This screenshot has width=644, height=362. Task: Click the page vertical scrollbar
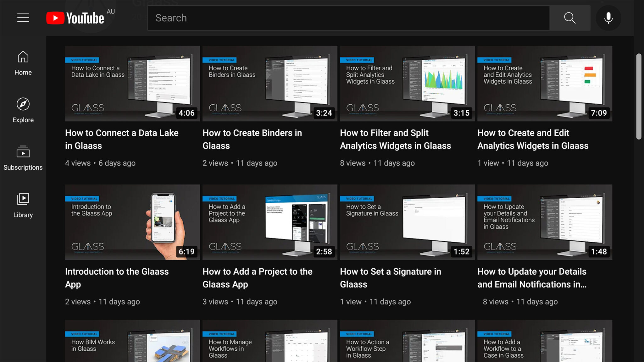[x=639, y=96]
